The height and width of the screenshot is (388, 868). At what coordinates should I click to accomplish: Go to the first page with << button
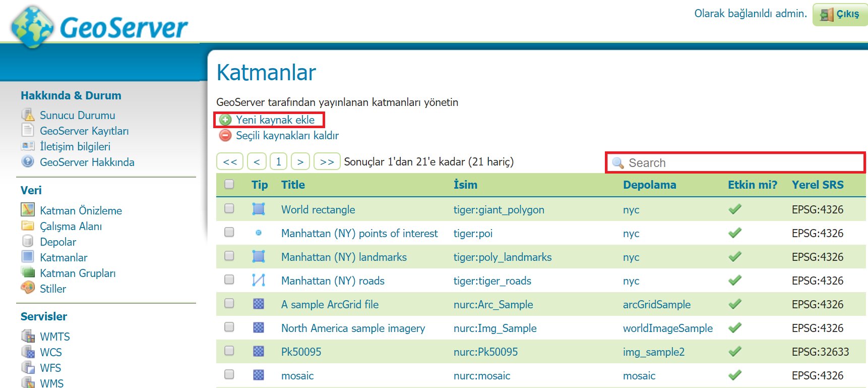click(x=230, y=161)
